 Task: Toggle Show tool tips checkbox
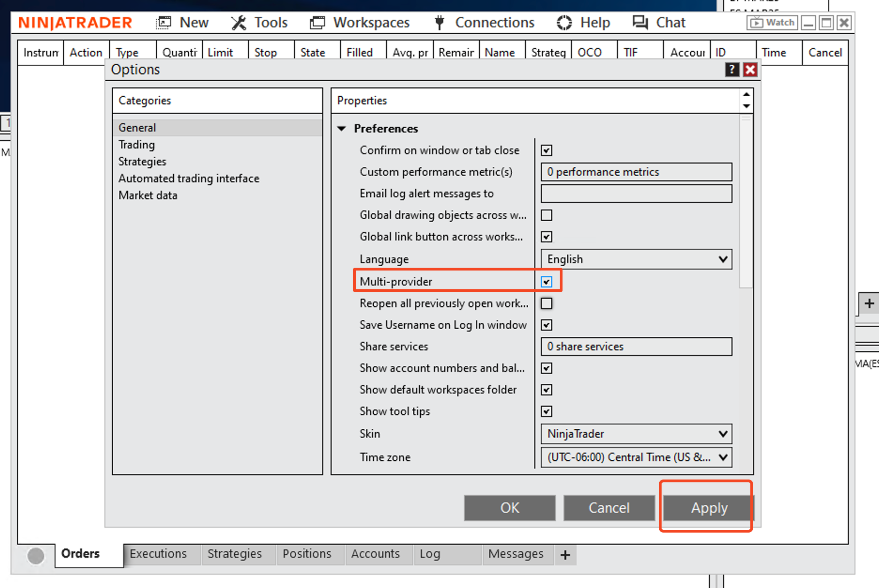pos(547,411)
